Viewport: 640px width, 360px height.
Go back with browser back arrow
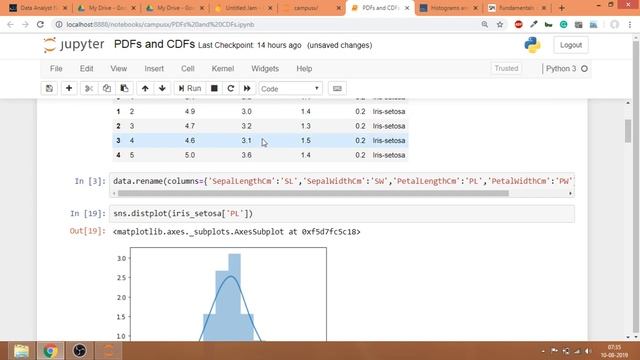10,24
